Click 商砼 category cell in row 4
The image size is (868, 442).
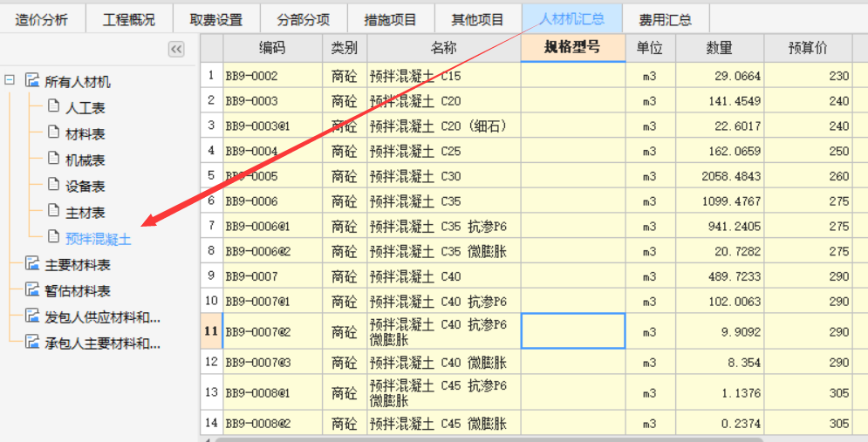coord(345,151)
